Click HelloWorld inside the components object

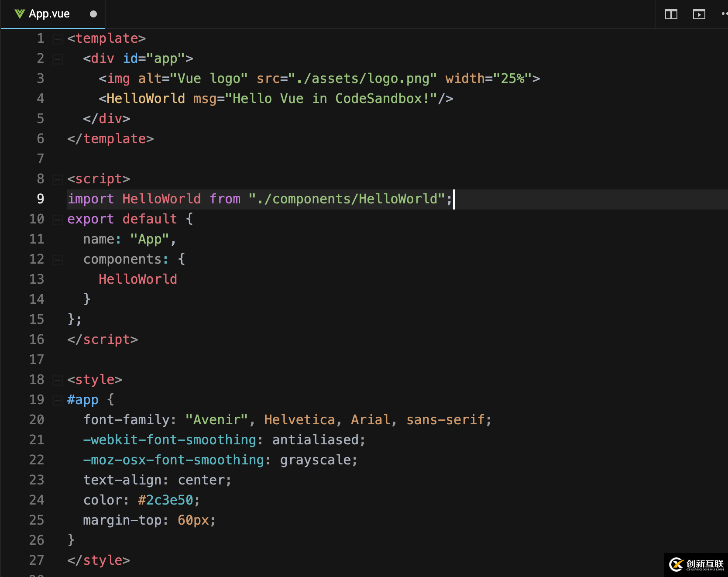pos(138,279)
